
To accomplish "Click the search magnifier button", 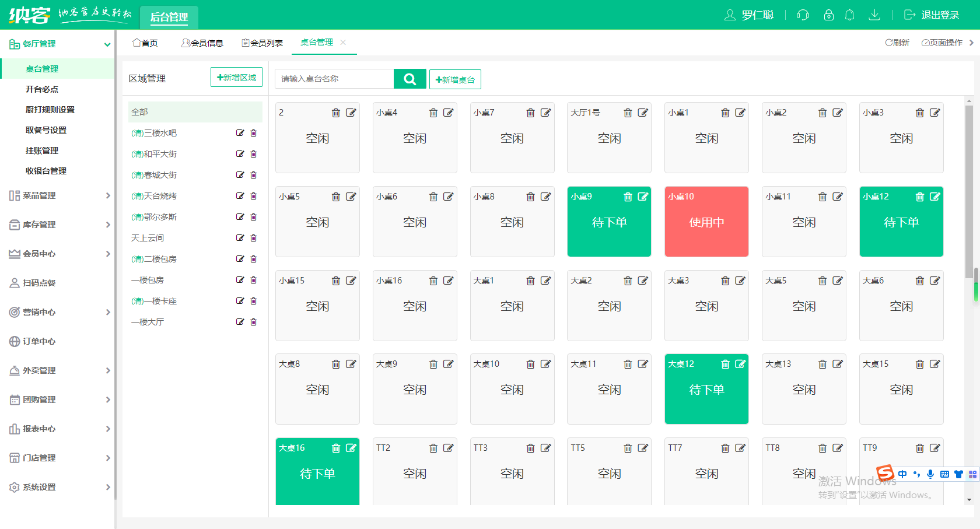I will pos(409,79).
